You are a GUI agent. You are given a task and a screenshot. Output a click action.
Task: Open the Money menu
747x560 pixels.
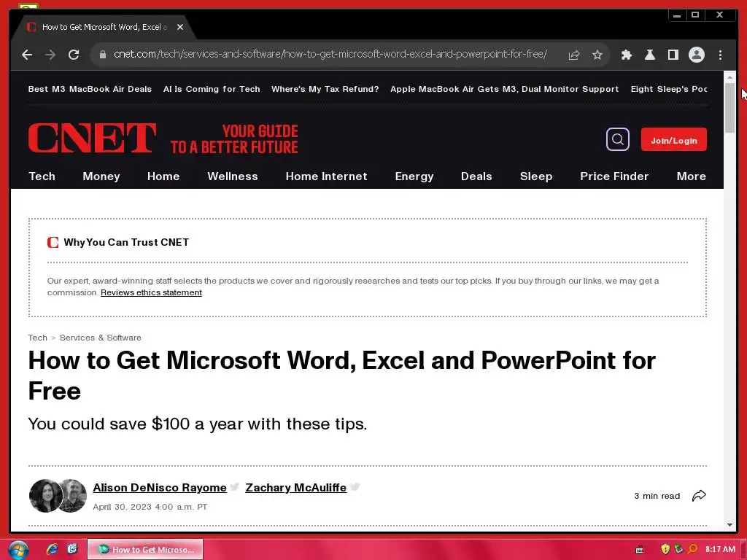point(101,176)
